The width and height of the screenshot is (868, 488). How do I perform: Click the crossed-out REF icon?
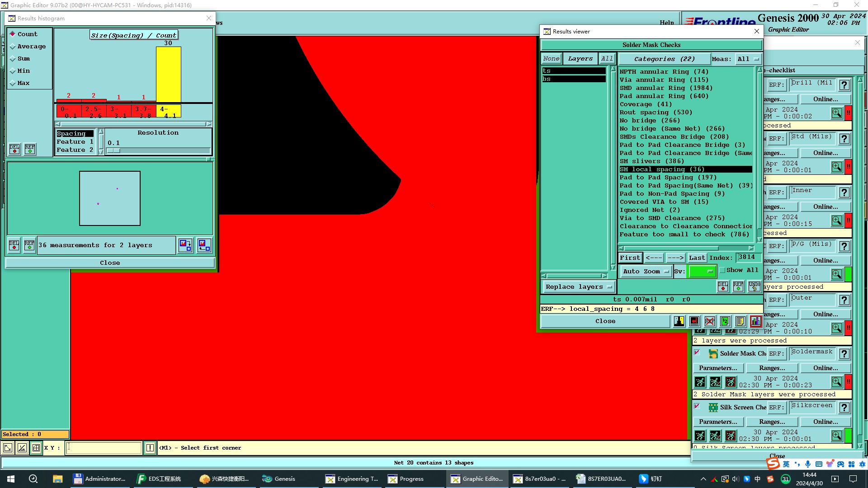coord(710,321)
